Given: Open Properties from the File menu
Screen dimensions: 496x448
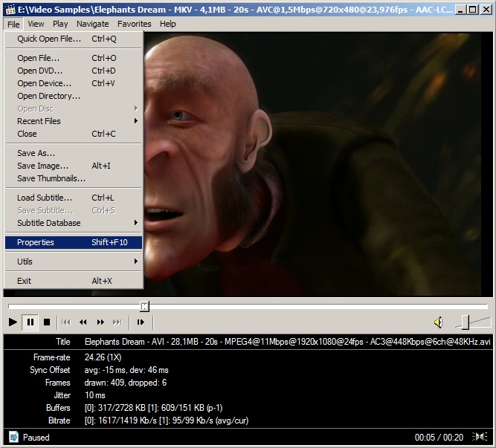Looking at the screenshot, I should (x=74, y=242).
